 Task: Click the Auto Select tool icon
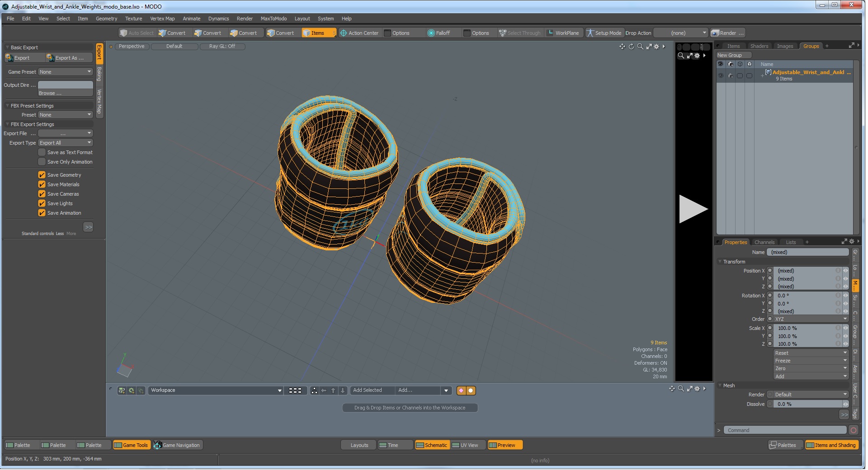(123, 33)
